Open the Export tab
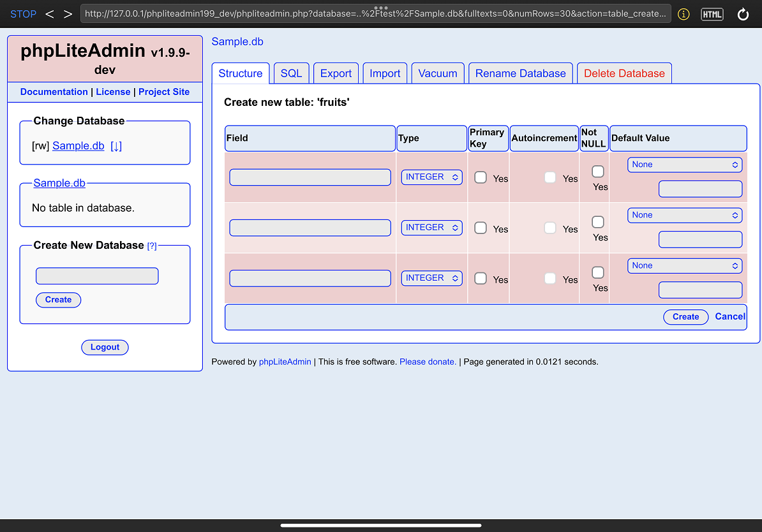762x532 pixels. pyautogui.click(x=336, y=73)
